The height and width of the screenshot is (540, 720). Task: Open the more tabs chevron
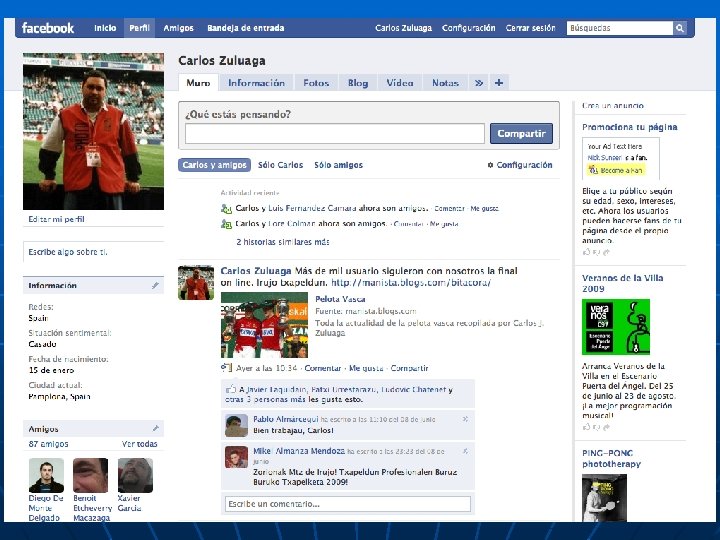[479, 83]
